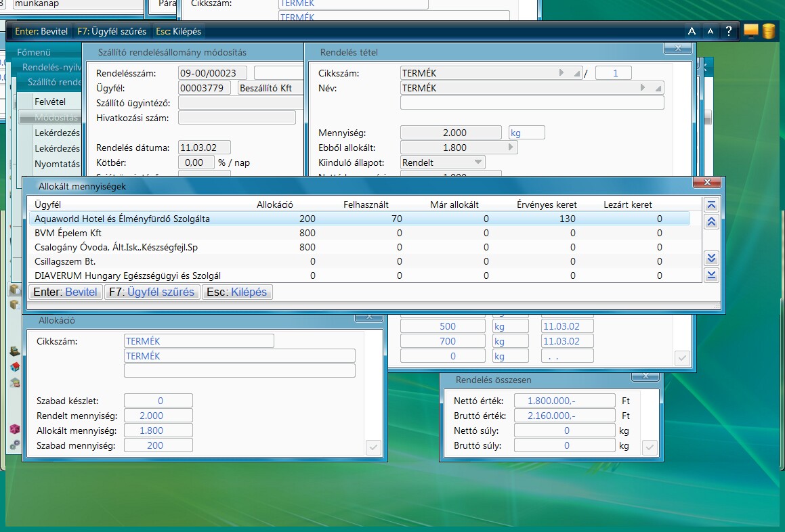Screen dimensions: 785x532
Task: Open the Főmenü menu
Action: [34, 52]
